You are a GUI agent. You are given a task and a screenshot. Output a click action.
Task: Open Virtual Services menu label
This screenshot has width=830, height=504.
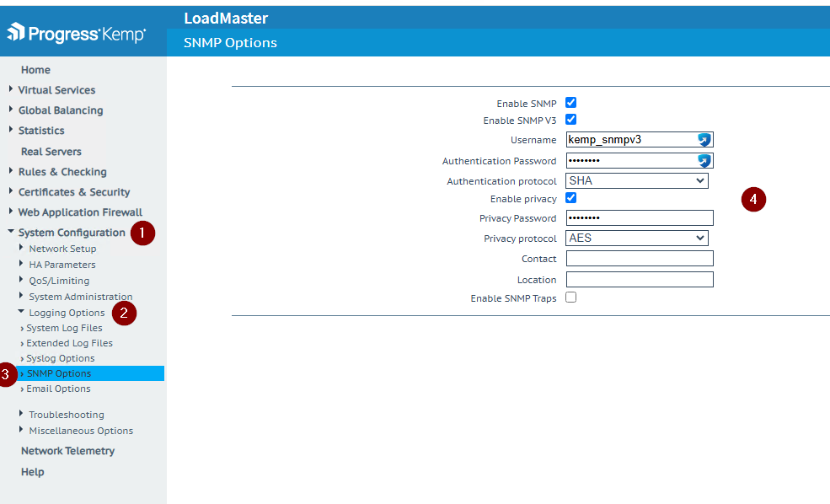coord(56,90)
